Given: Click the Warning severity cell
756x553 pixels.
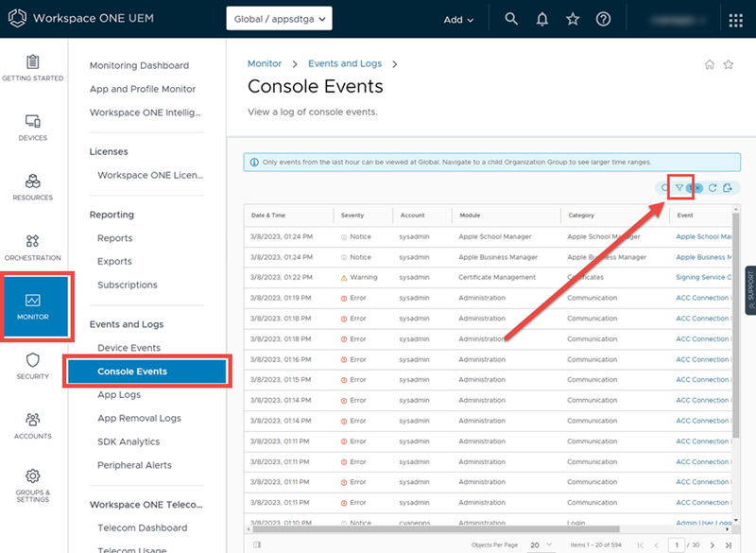Looking at the screenshot, I should pos(359,278).
